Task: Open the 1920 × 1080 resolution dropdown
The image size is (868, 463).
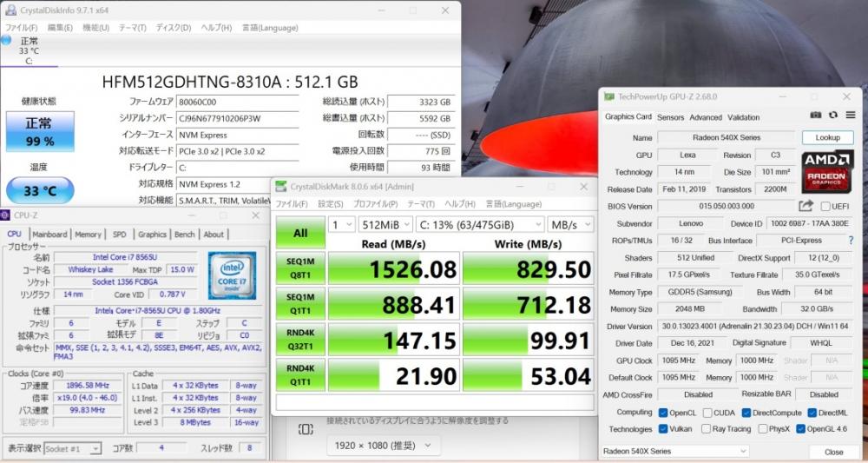Action: click(381, 446)
